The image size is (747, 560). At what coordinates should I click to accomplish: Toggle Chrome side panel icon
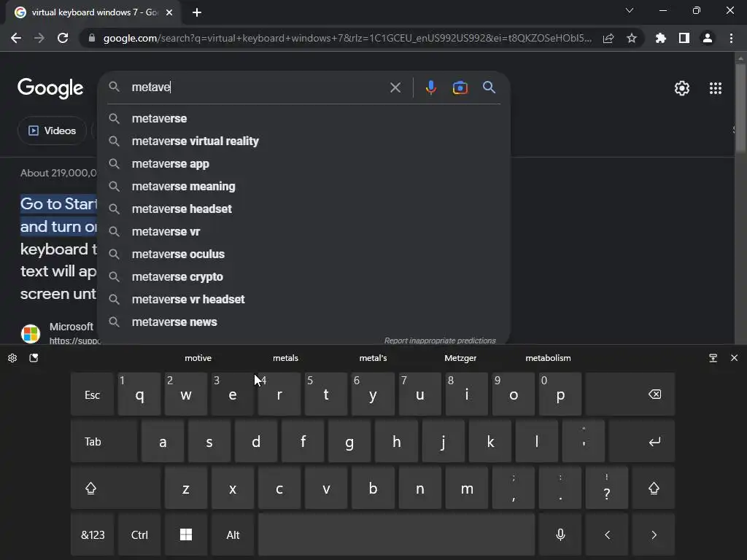coord(684,38)
